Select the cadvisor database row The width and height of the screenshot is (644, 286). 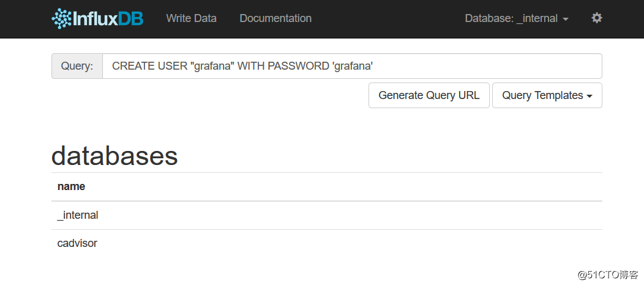click(327, 243)
